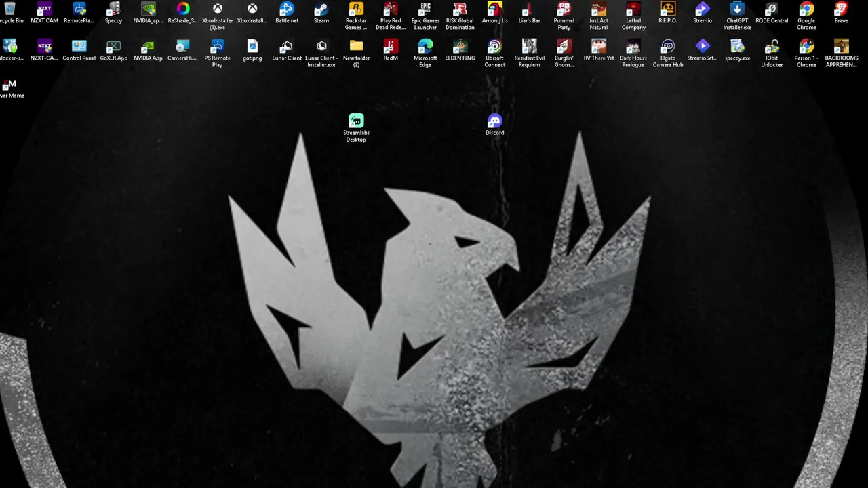Image resolution: width=868 pixels, height=488 pixels.
Task: Select the NZXT-CA... installer icon
Action: (44, 46)
